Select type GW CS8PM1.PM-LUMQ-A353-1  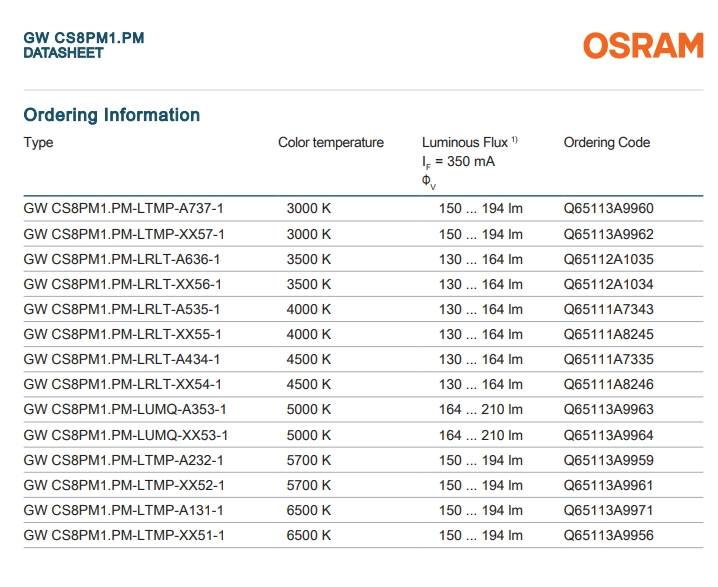click(125, 409)
